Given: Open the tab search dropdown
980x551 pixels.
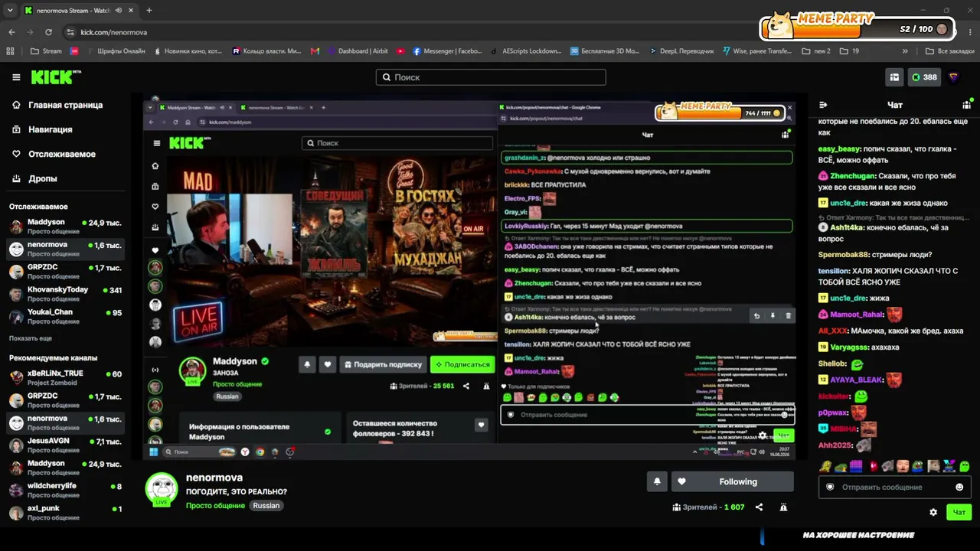Looking at the screenshot, I should click(10, 11).
